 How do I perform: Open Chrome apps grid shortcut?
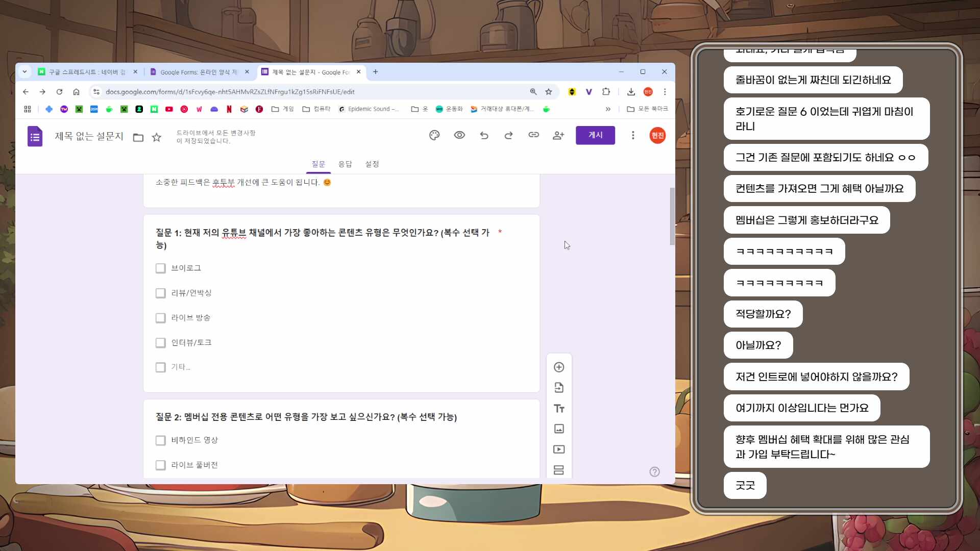pyautogui.click(x=28, y=109)
